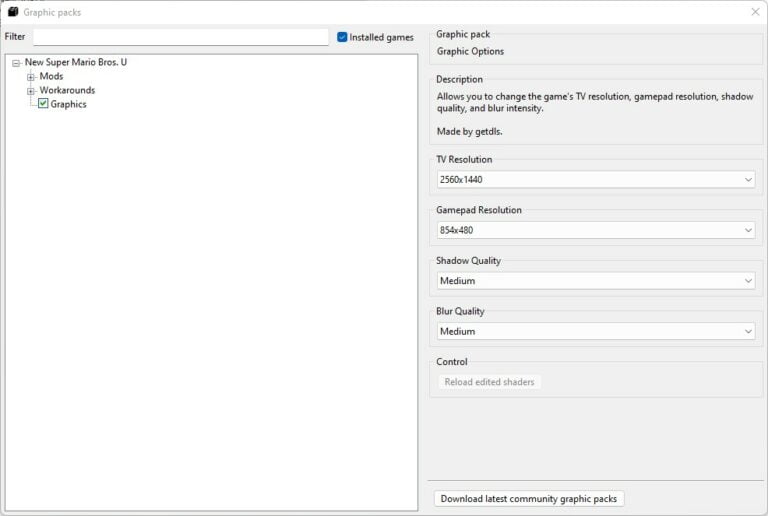
Task: Click the Filter text field
Action: (181, 37)
